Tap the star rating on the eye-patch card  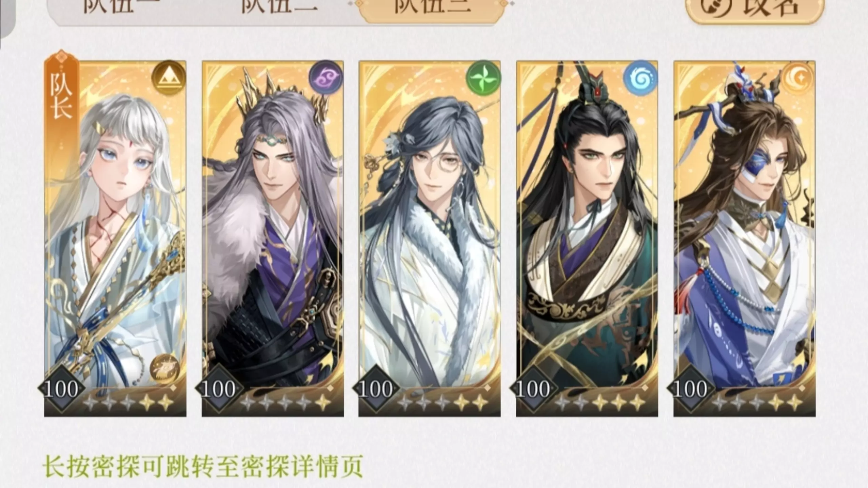[x=757, y=403]
